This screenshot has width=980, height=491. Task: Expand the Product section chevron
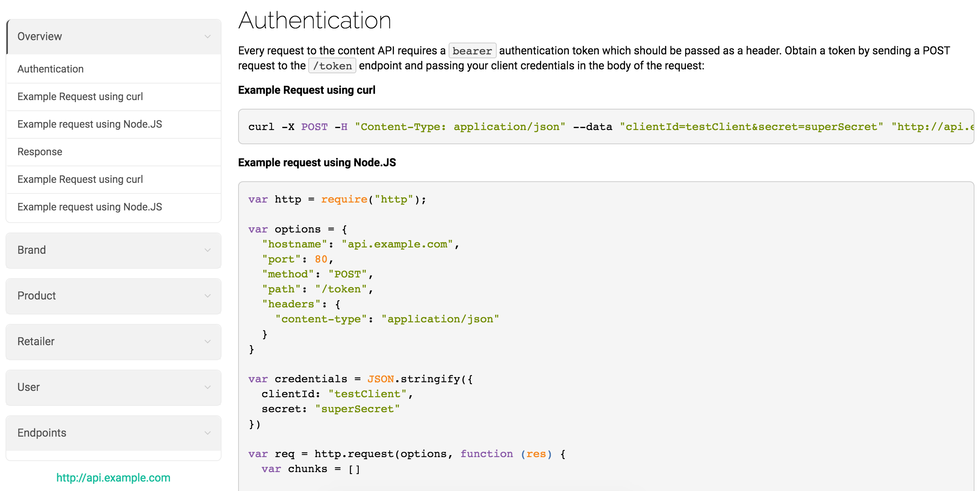click(x=207, y=296)
